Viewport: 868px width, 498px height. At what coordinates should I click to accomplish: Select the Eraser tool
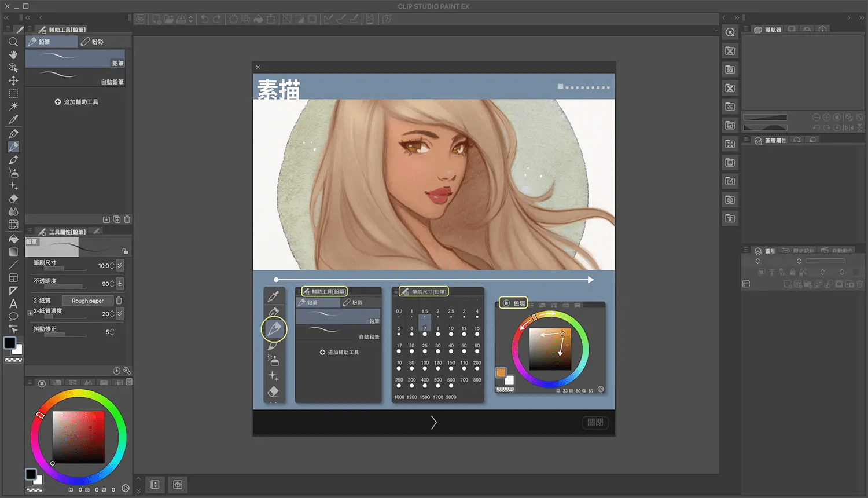13,198
